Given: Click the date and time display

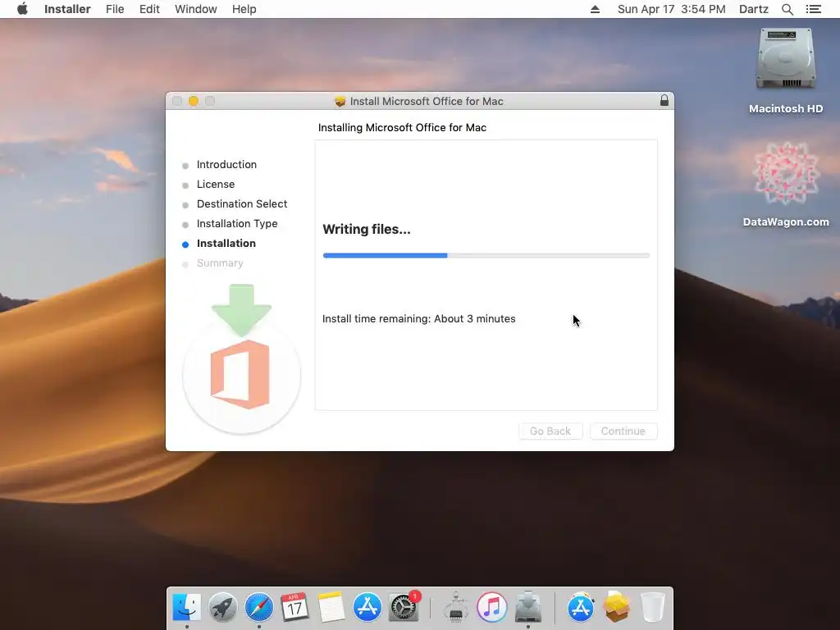Looking at the screenshot, I should 671,9.
